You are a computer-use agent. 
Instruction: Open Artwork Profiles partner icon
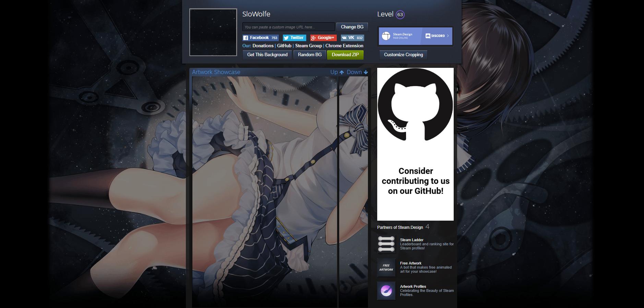(386, 291)
